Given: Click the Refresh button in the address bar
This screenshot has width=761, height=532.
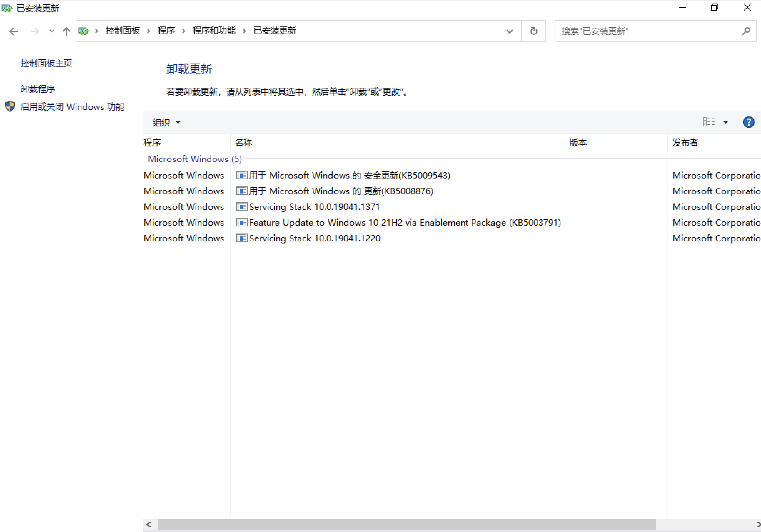Looking at the screenshot, I should tap(534, 31).
